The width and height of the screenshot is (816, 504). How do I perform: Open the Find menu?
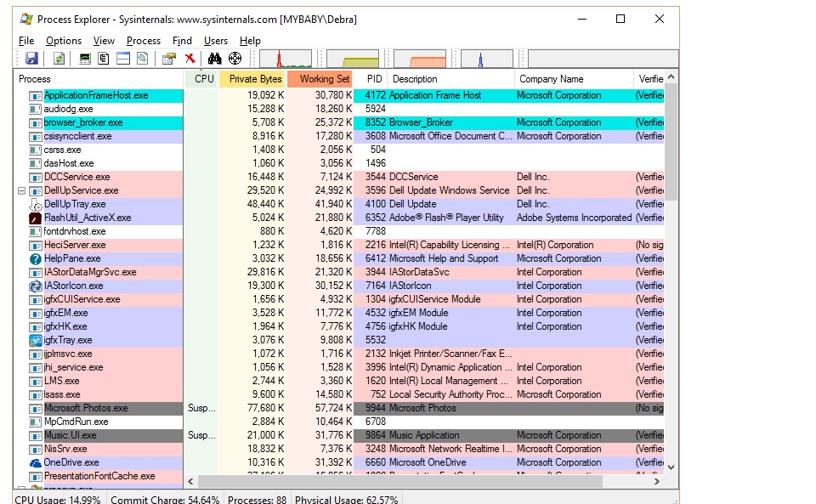pyautogui.click(x=182, y=41)
